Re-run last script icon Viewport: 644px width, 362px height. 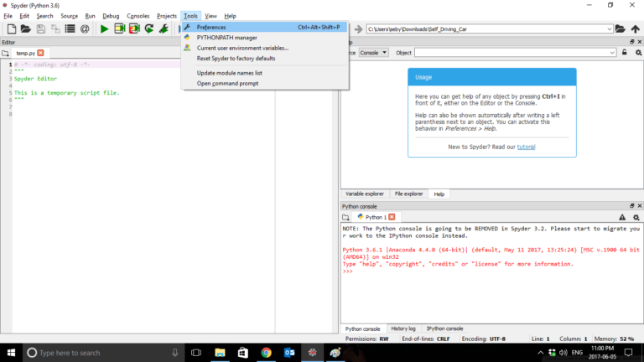[x=149, y=28]
